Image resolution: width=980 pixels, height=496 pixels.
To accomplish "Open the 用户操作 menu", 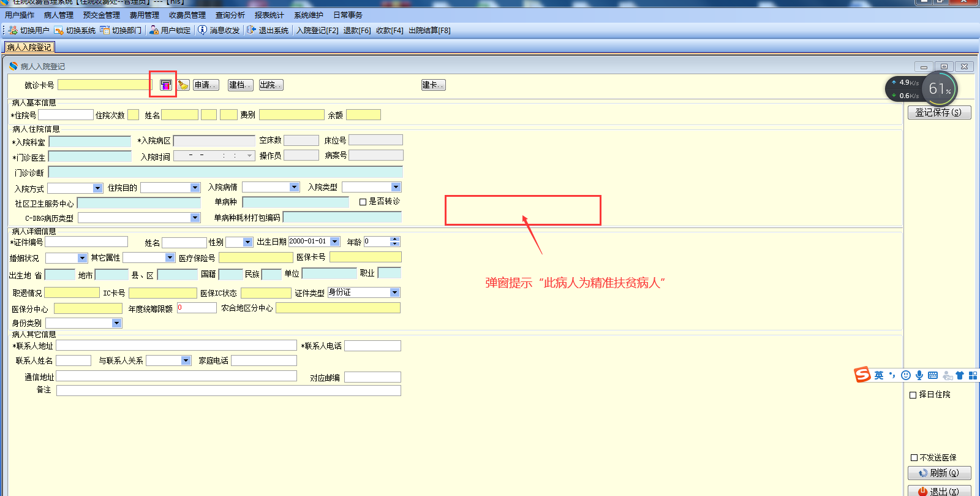I will pyautogui.click(x=20, y=15).
